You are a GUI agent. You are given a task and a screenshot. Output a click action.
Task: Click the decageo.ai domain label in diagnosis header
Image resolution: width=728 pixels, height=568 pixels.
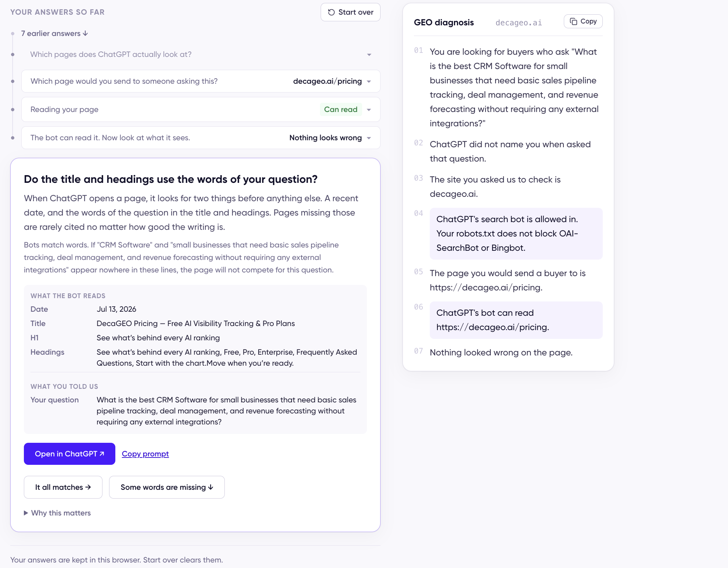[519, 23]
